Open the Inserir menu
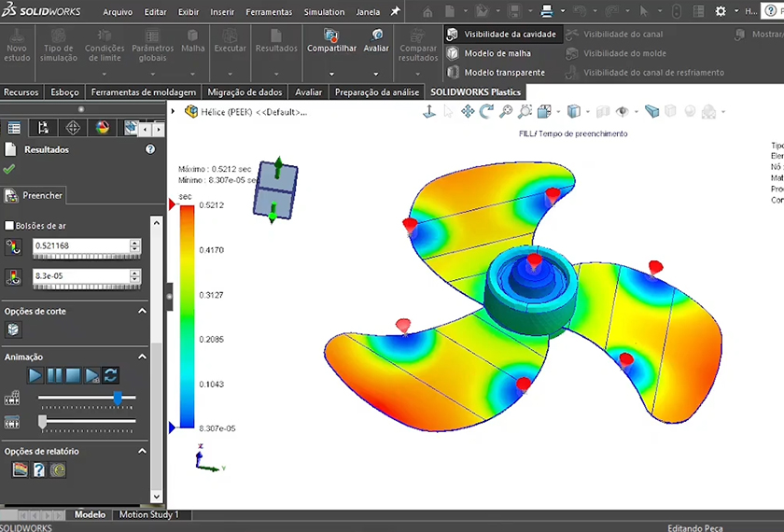 pos(222,12)
